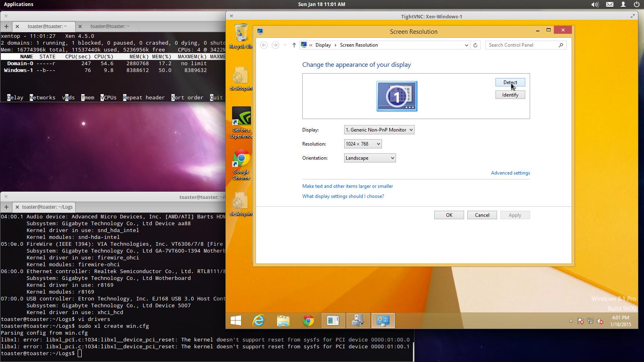Image resolution: width=644 pixels, height=362 pixels.
Task: Open Google Chrome desktop shortcut
Action: point(241,165)
